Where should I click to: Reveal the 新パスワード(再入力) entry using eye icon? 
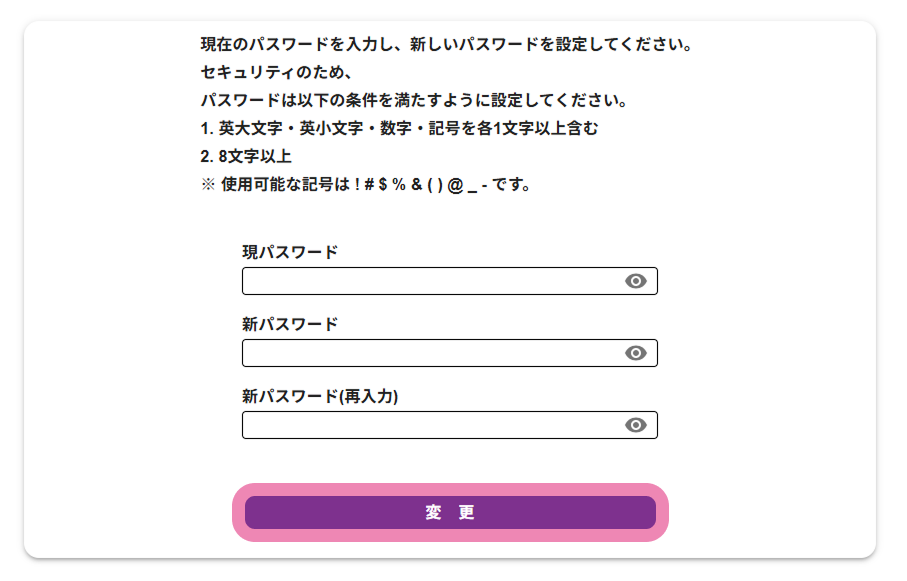[636, 425]
